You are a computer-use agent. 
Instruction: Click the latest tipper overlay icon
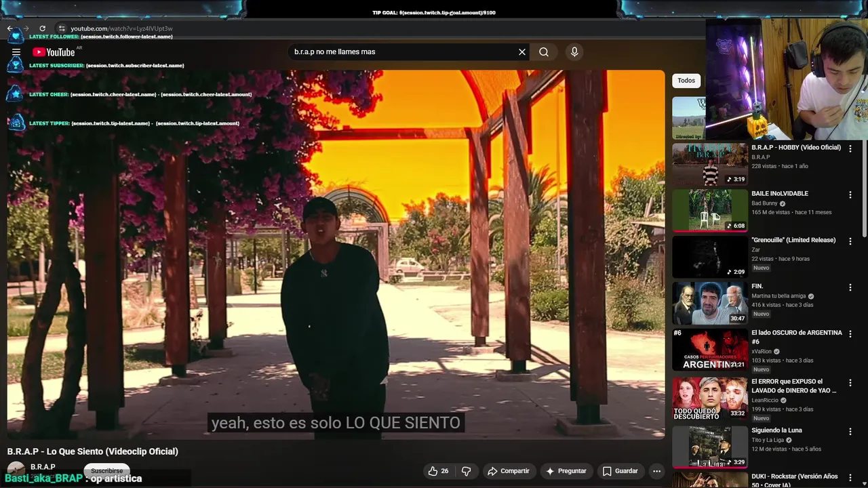coord(15,123)
